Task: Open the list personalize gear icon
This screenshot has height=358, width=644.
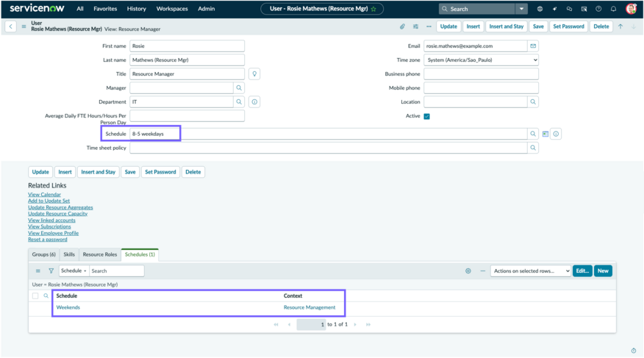Action: (468, 271)
